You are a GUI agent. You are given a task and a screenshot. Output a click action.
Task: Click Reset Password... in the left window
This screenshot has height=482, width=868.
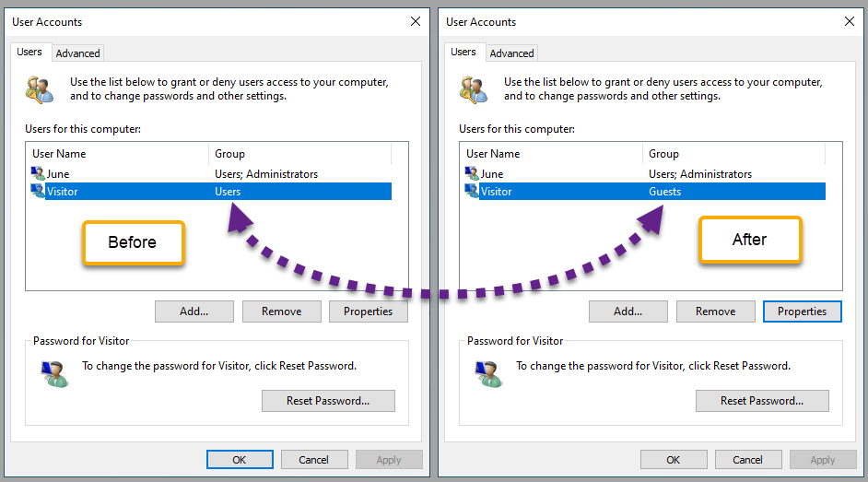click(x=328, y=401)
